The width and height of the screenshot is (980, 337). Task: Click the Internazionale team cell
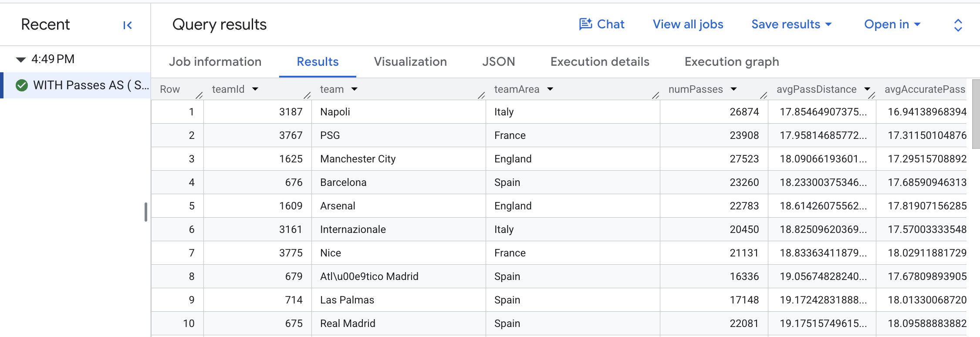[399, 229]
